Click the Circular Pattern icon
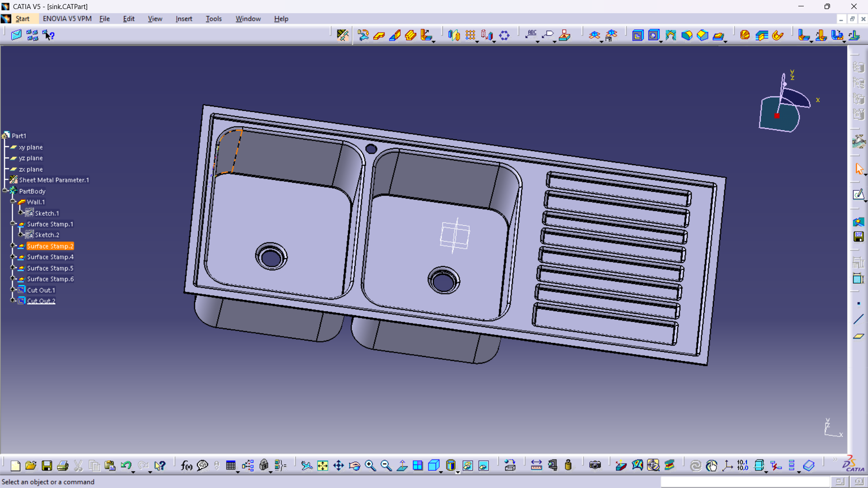868x488 pixels. tap(504, 35)
